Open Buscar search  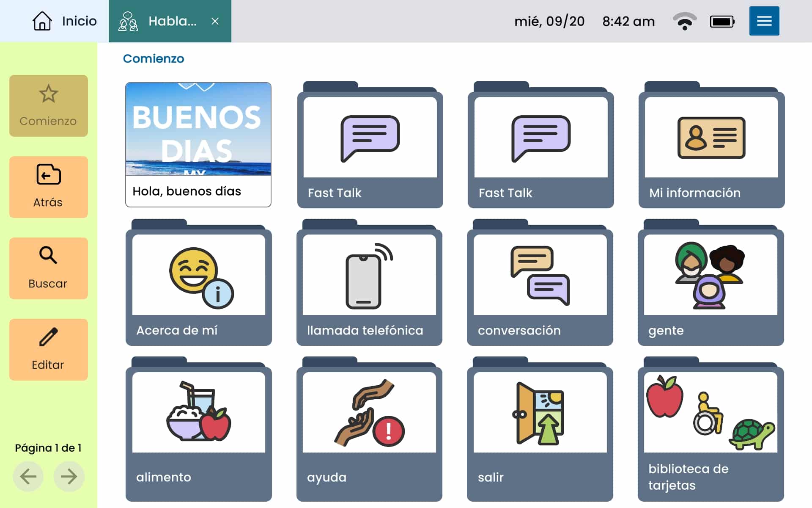48,268
